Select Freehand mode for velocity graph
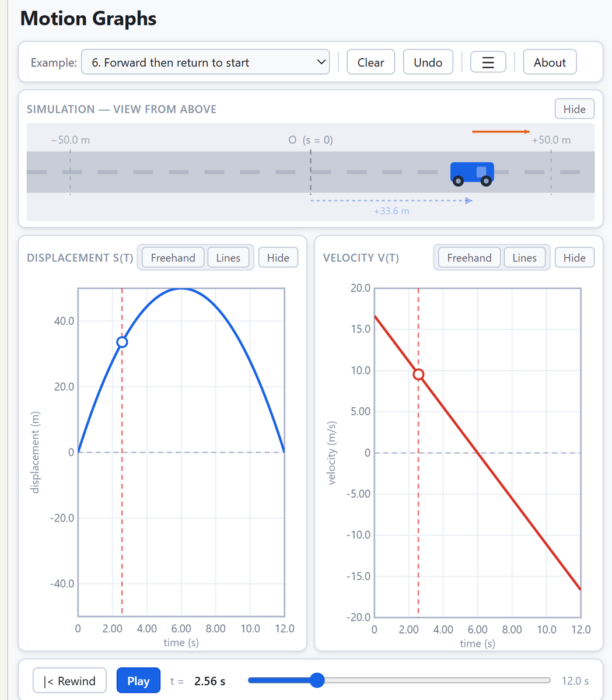Viewport: 612px width, 700px height. coord(469,258)
